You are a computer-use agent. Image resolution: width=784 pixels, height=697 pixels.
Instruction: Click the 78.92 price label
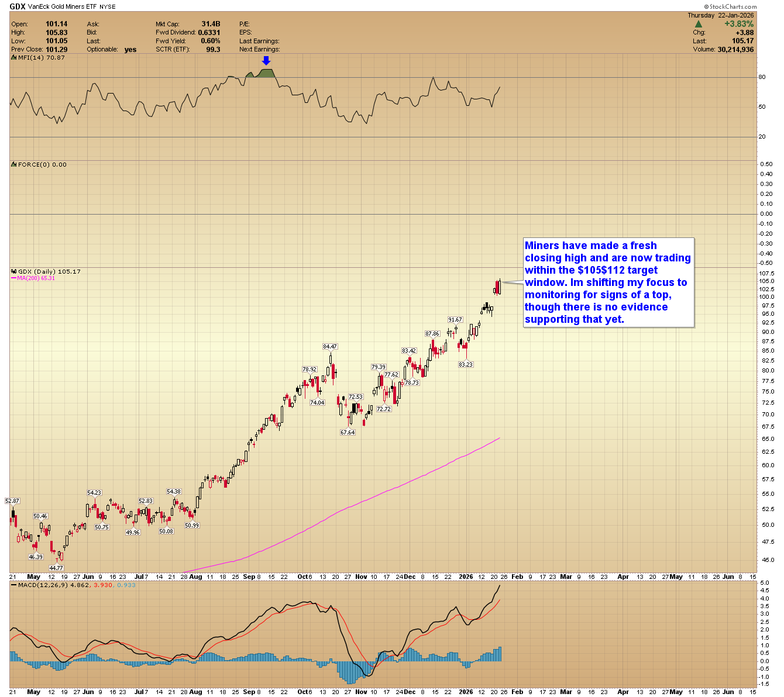coord(310,370)
